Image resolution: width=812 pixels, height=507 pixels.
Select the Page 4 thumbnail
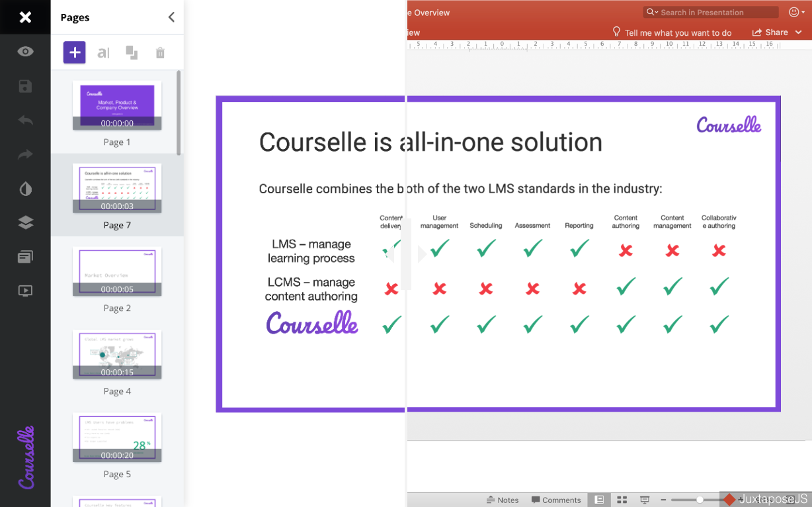(x=117, y=354)
